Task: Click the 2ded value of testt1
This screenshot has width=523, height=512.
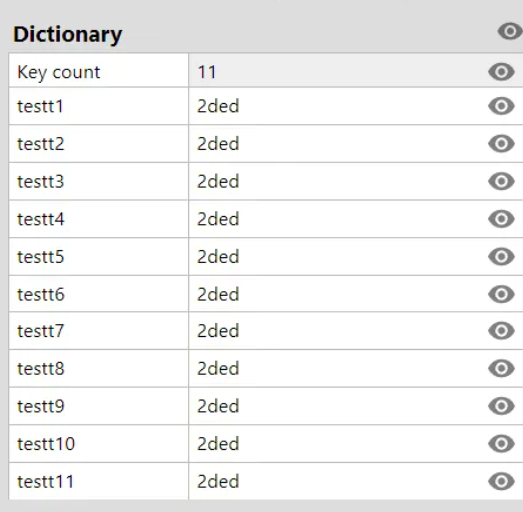Action: [x=218, y=106]
